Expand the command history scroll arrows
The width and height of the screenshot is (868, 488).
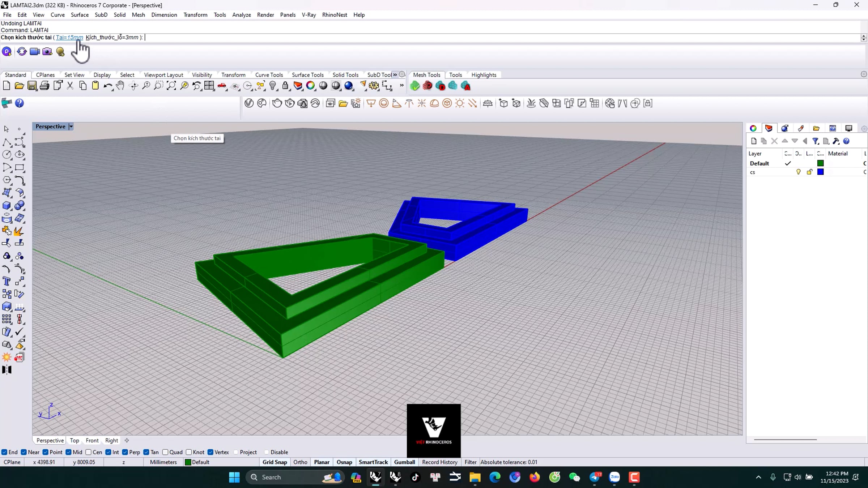(x=864, y=38)
